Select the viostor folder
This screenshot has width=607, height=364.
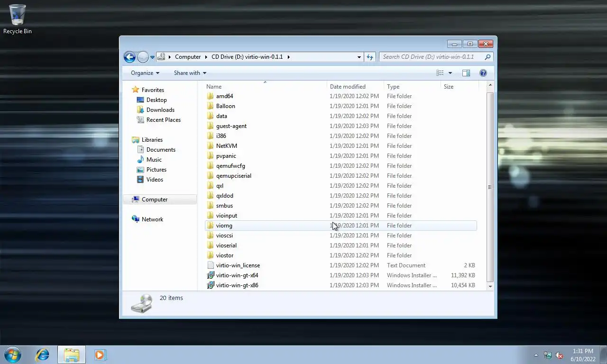341,255
